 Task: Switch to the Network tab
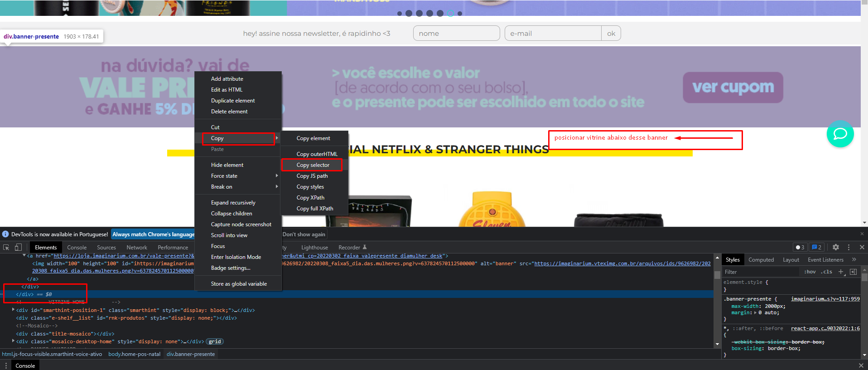pos(137,248)
